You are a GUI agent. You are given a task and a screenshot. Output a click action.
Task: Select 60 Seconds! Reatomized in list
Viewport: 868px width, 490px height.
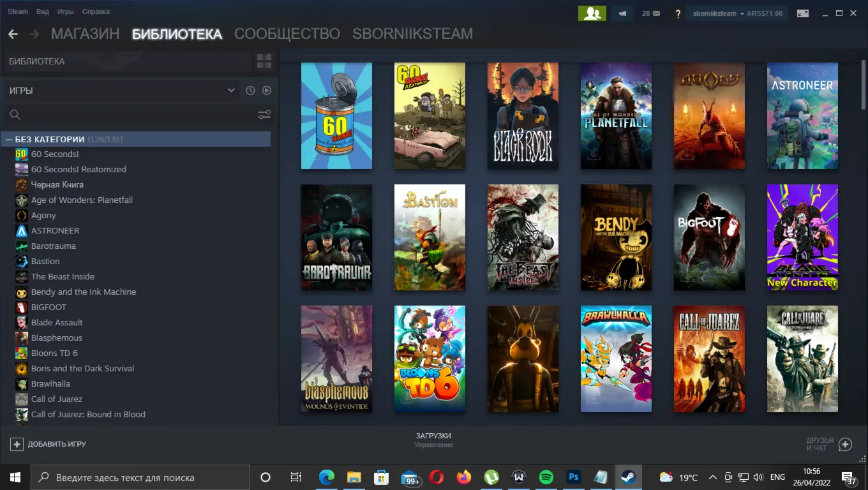click(x=79, y=169)
